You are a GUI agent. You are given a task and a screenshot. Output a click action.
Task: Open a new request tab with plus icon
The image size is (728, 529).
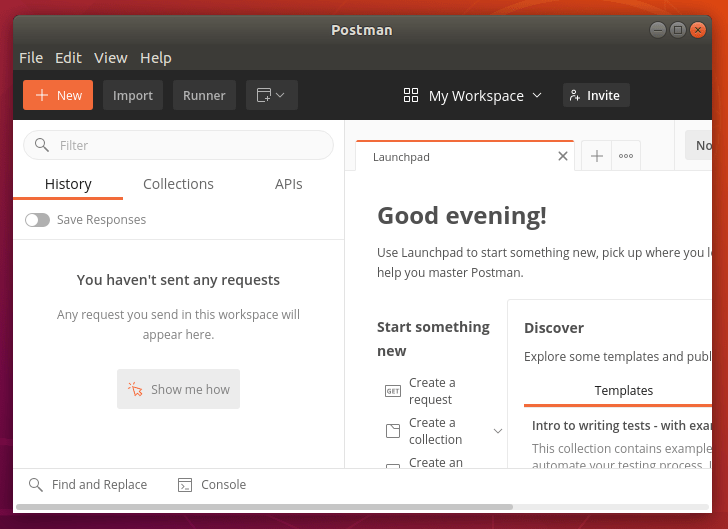pyautogui.click(x=597, y=156)
